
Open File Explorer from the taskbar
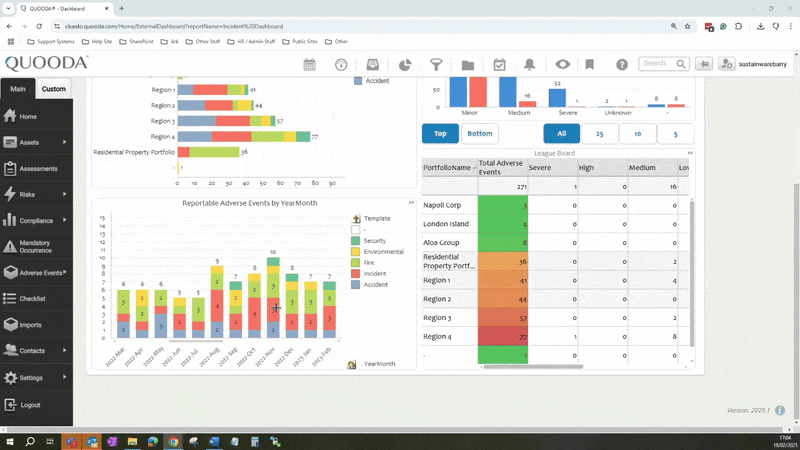tap(132, 441)
